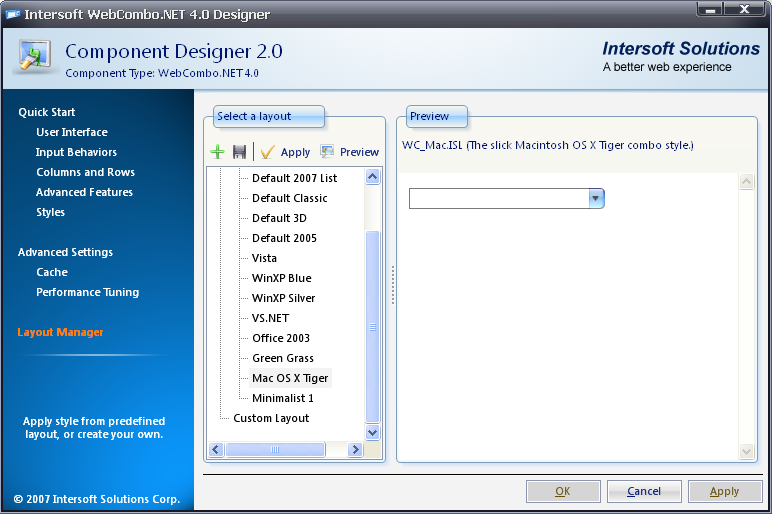The width and height of the screenshot is (772, 515).
Task: Open the preview combo box dropdown arrow
Action: (x=596, y=198)
